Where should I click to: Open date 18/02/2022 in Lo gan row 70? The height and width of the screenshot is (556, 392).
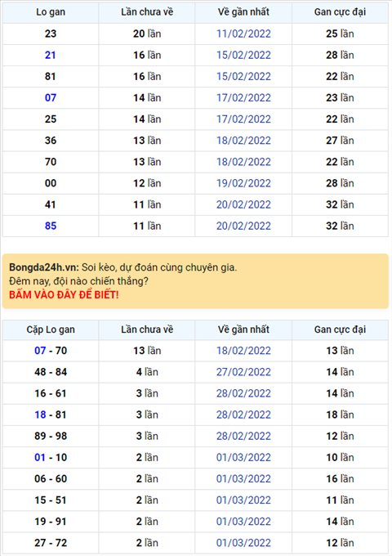243,162
